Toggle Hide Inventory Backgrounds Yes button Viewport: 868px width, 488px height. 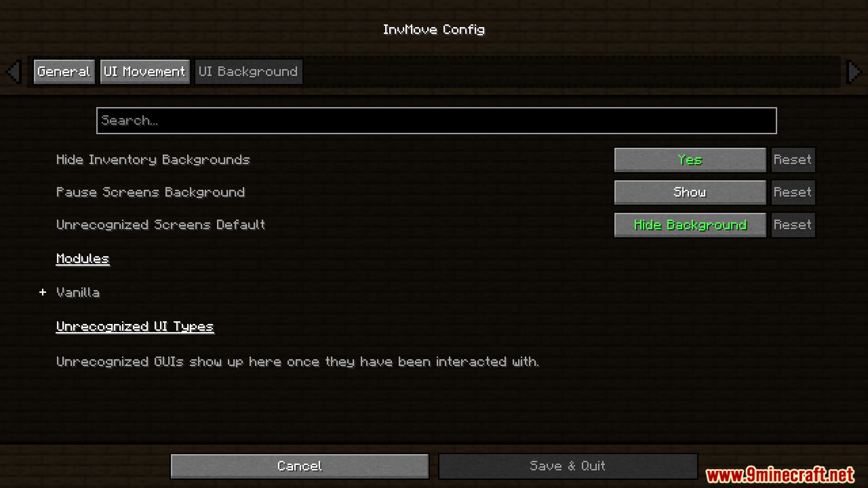point(690,160)
